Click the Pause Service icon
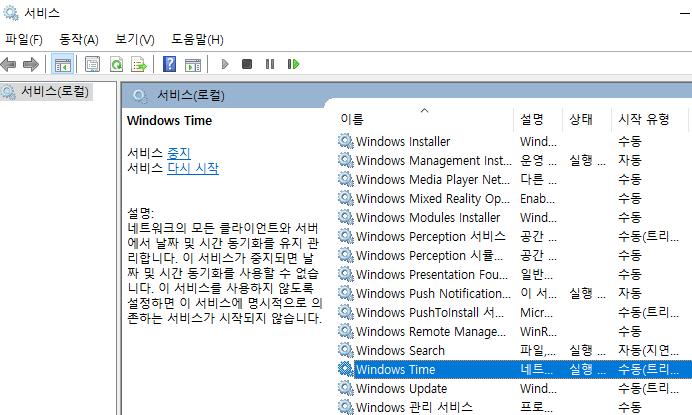This screenshot has height=415, width=692. click(x=270, y=64)
